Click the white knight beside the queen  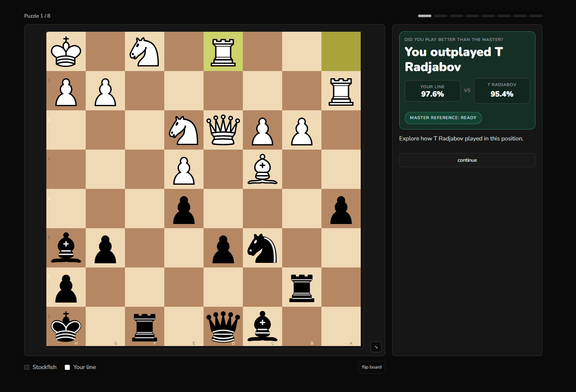[x=183, y=130]
